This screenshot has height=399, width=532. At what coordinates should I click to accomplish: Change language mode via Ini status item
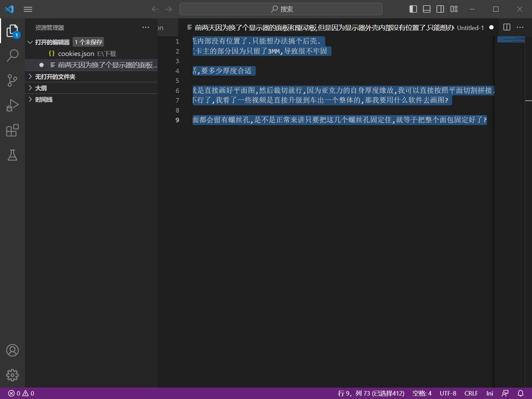(x=489, y=393)
